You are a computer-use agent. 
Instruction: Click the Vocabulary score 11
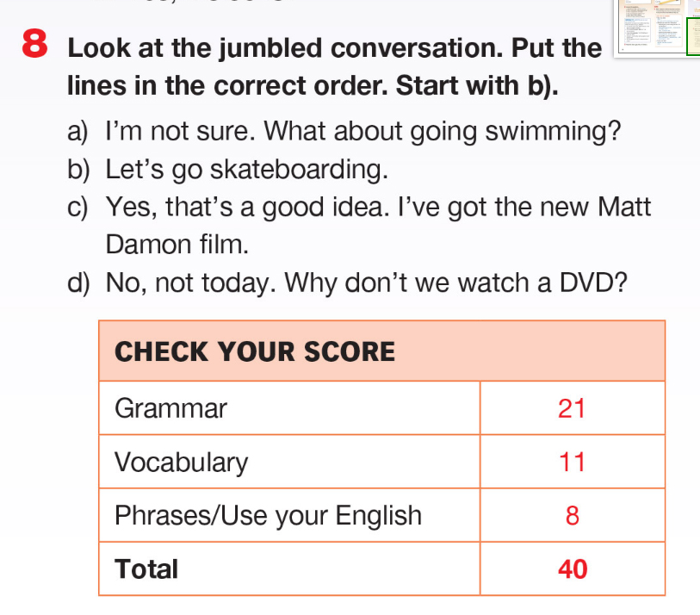[572, 463]
